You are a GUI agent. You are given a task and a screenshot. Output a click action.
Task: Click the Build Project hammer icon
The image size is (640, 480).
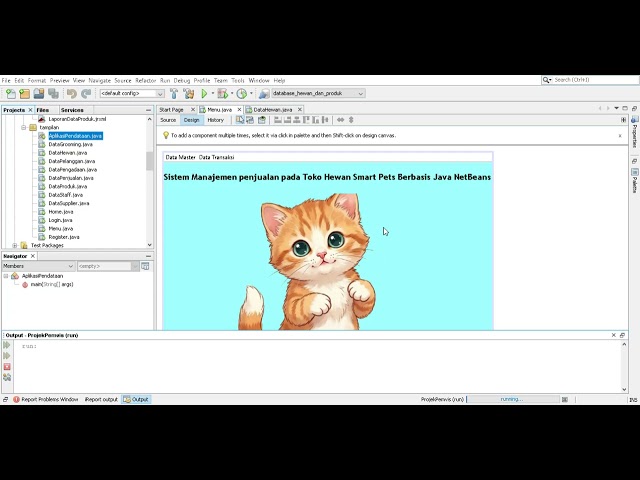tap(174, 94)
